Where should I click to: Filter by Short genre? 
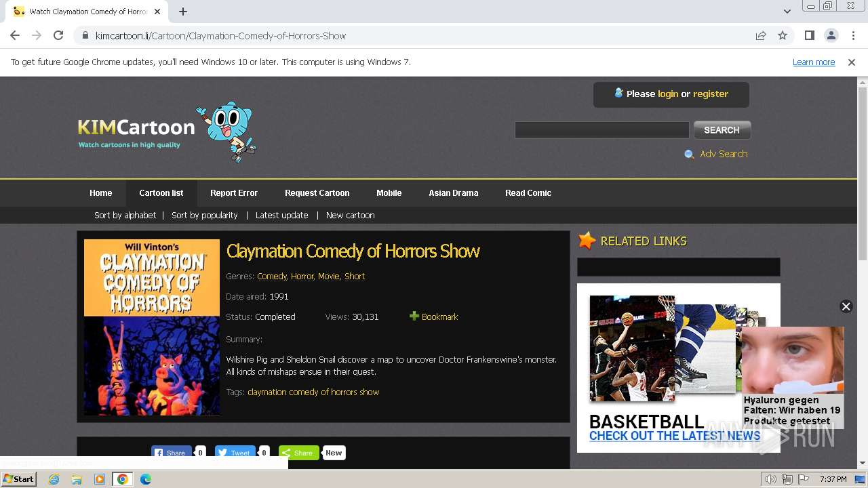coord(355,276)
